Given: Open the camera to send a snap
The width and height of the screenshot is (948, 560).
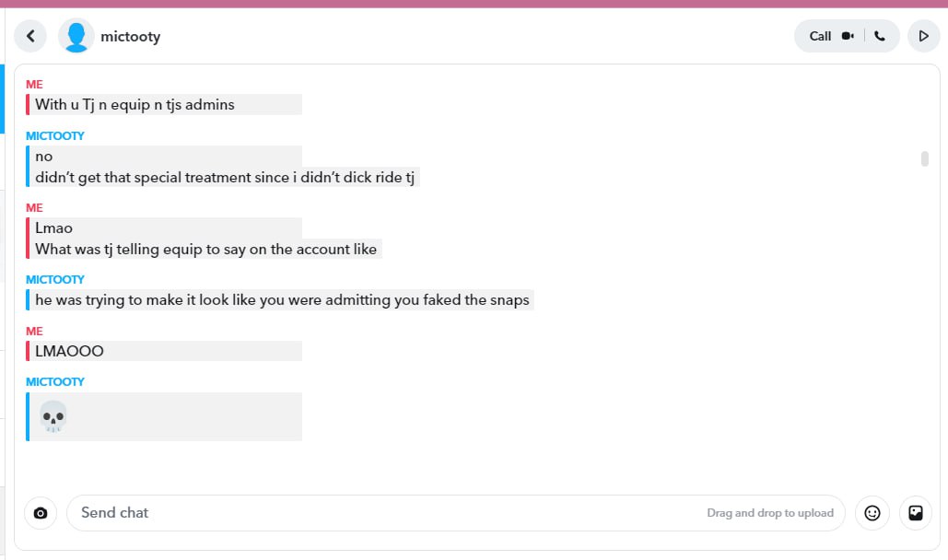Looking at the screenshot, I should (41, 513).
